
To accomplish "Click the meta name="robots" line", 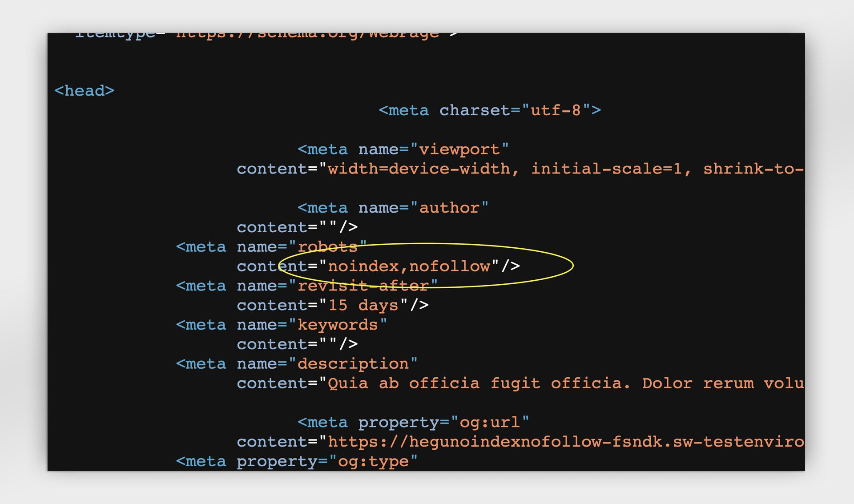I will tap(271, 247).
